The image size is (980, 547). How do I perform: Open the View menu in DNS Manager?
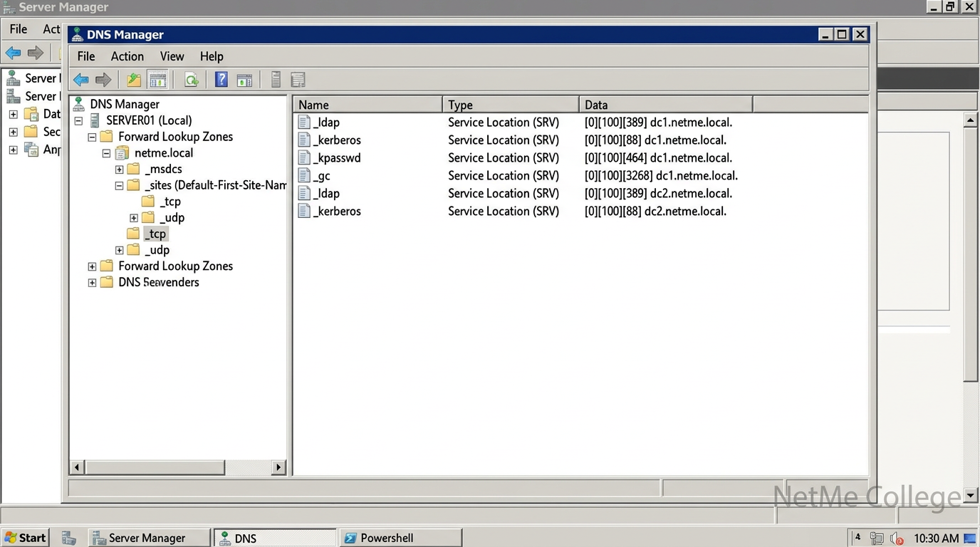pos(172,56)
